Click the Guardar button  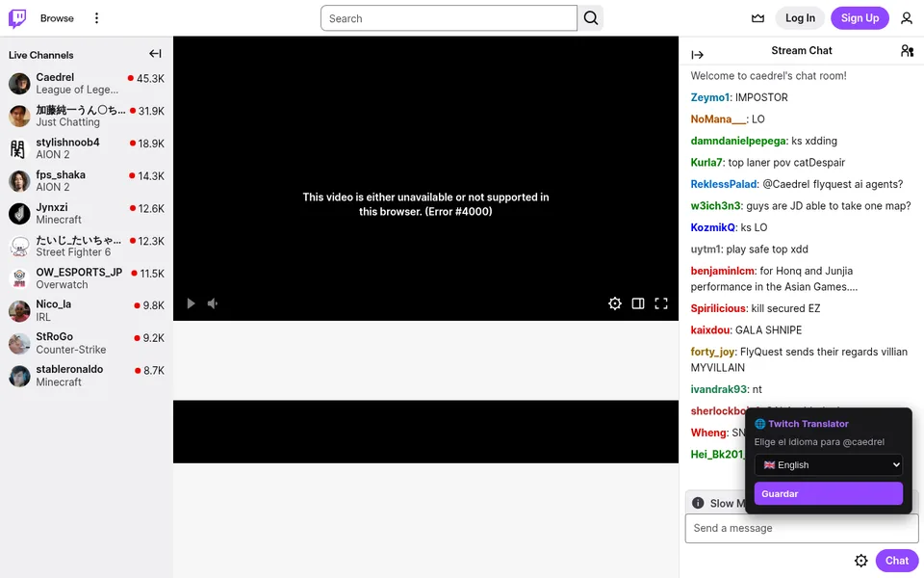click(828, 493)
